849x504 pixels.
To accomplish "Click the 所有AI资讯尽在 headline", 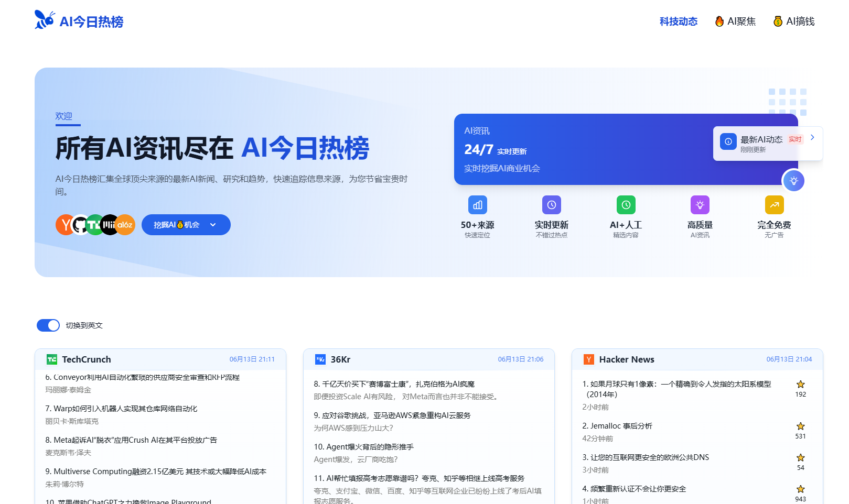I will (x=144, y=148).
